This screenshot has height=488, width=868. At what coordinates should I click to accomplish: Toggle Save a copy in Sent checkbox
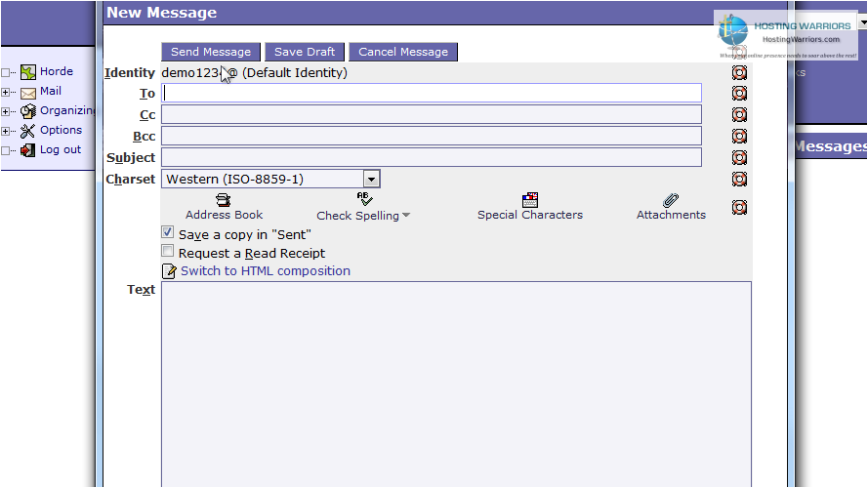pos(168,232)
